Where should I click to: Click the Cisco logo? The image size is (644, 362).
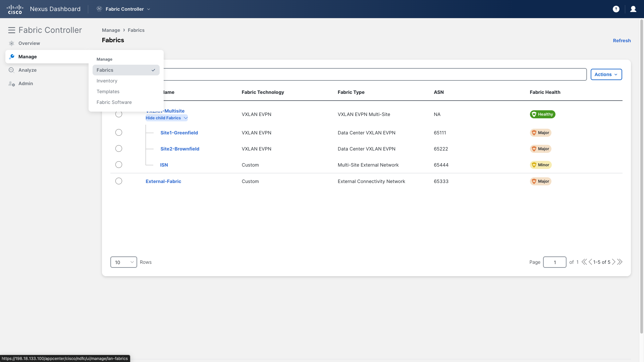point(15,9)
